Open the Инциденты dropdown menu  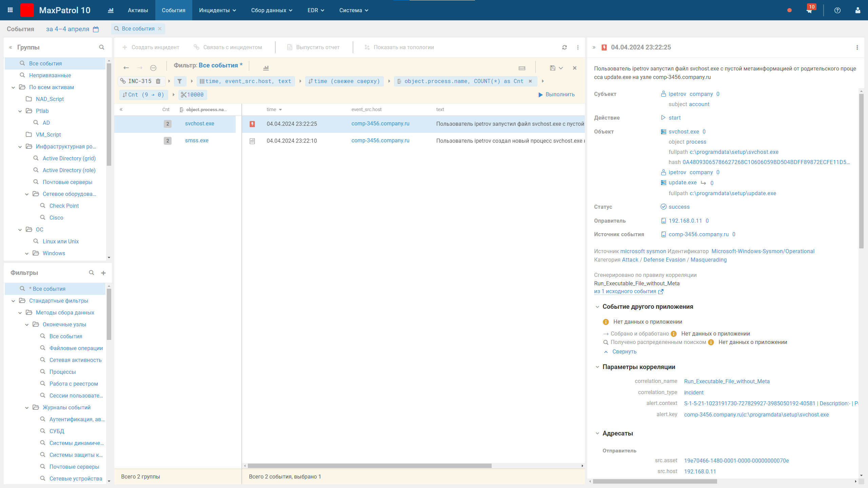coord(217,10)
